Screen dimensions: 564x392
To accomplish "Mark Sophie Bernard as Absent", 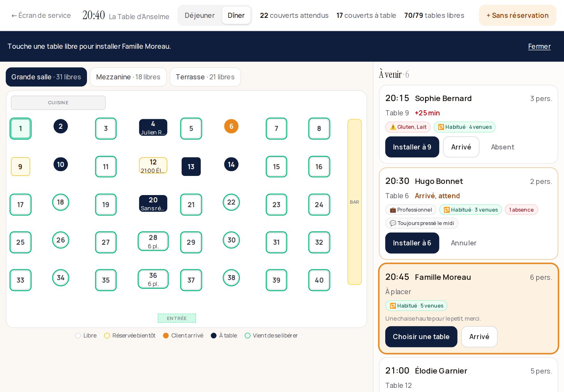I will click(503, 147).
